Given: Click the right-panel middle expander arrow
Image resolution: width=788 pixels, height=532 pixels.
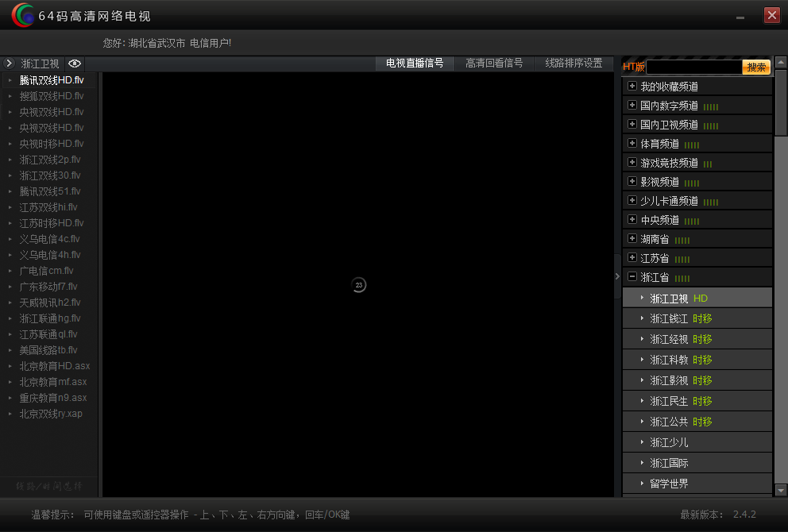Looking at the screenshot, I should 617,277.
